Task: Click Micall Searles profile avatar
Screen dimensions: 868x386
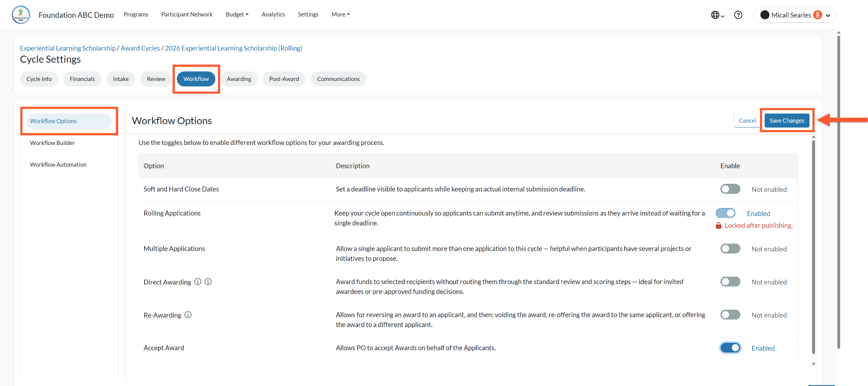Action: pyautogui.click(x=765, y=15)
